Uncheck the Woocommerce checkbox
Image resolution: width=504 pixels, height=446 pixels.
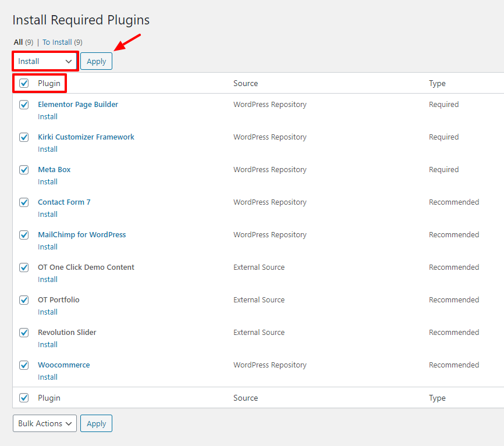24,365
